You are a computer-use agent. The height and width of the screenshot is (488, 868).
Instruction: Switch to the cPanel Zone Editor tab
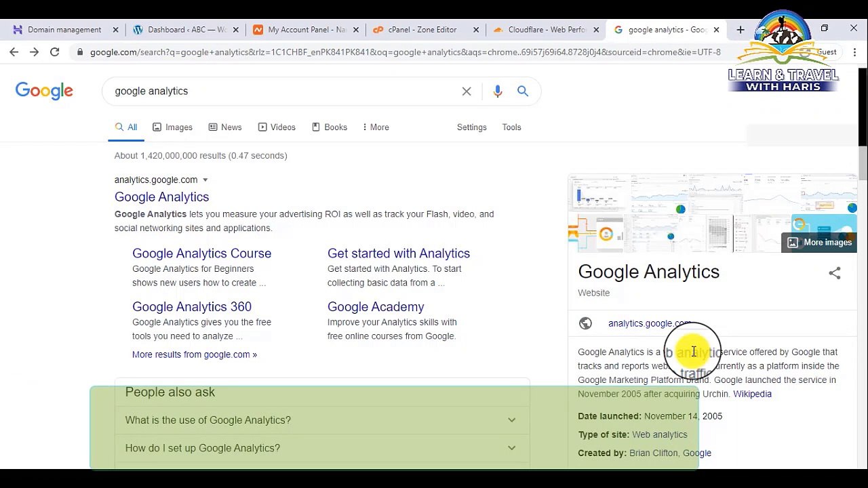(422, 30)
